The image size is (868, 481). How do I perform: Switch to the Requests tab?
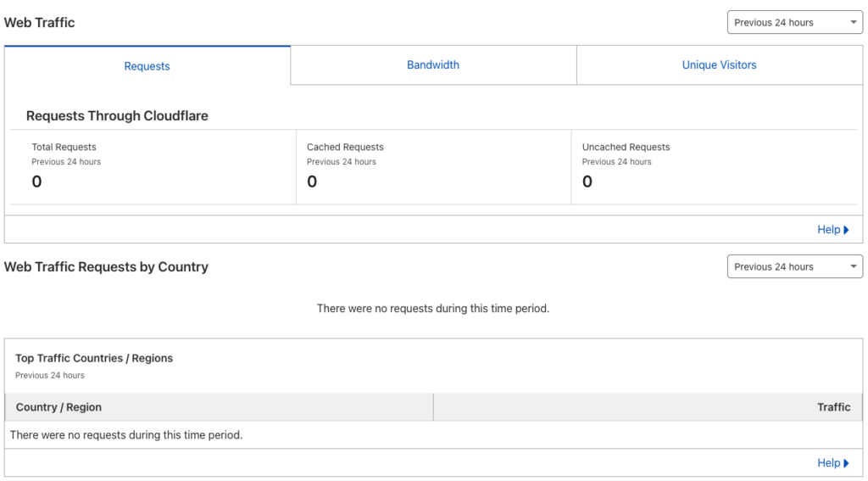pos(147,65)
